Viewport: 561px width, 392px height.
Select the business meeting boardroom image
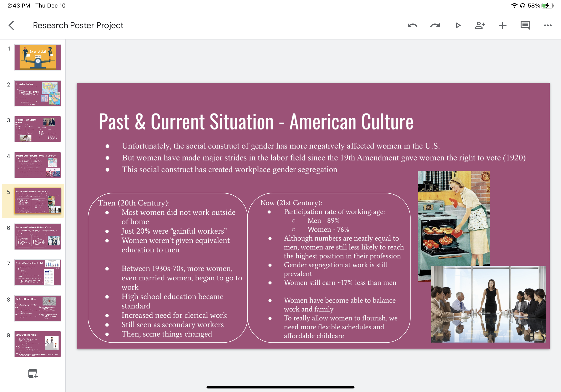[x=488, y=304]
